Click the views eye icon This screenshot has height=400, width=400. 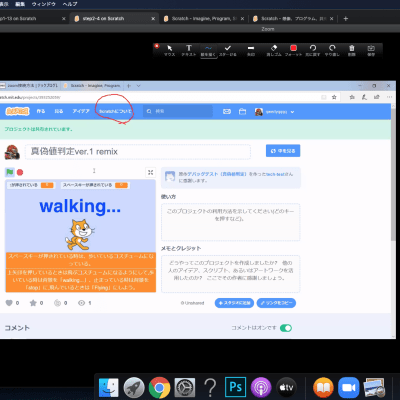coord(81,303)
